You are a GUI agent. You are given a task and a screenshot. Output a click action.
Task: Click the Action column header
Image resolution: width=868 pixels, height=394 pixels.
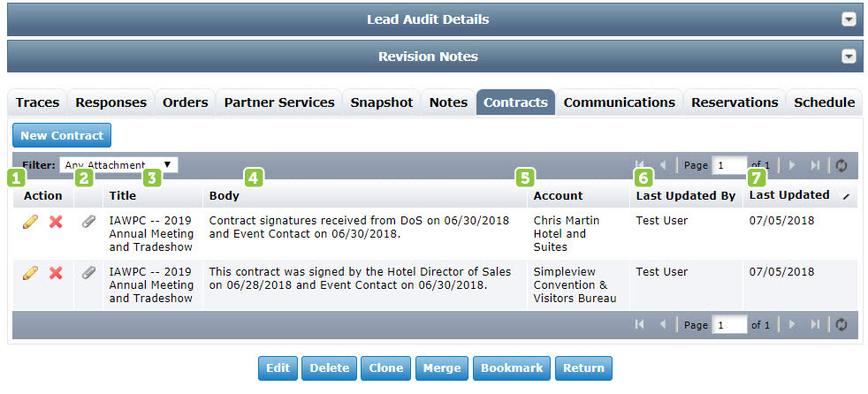pos(43,195)
